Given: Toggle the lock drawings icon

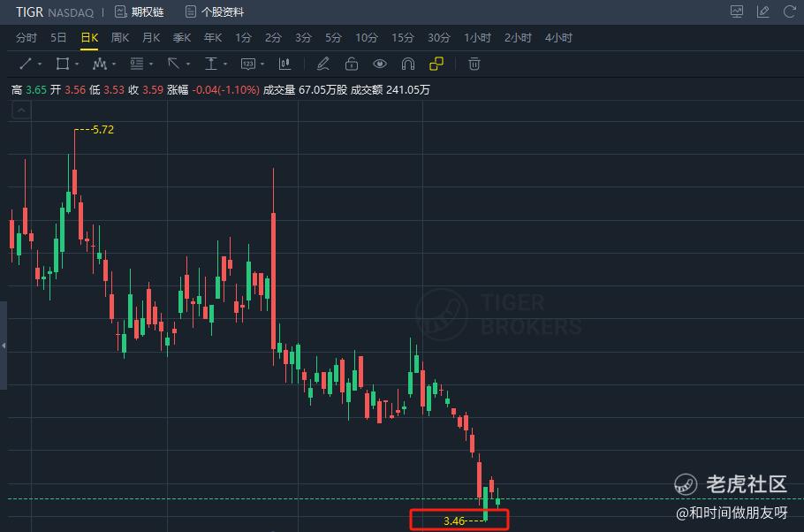Looking at the screenshot, I should pos(352,65).
